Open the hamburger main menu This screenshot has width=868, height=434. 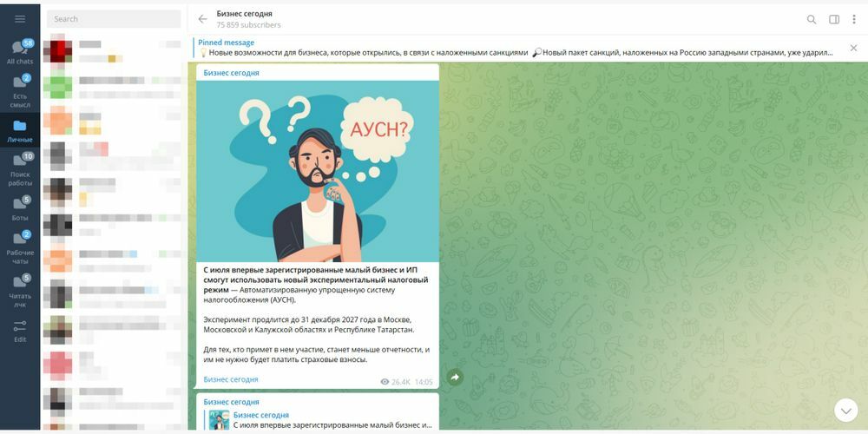(20, 19)
